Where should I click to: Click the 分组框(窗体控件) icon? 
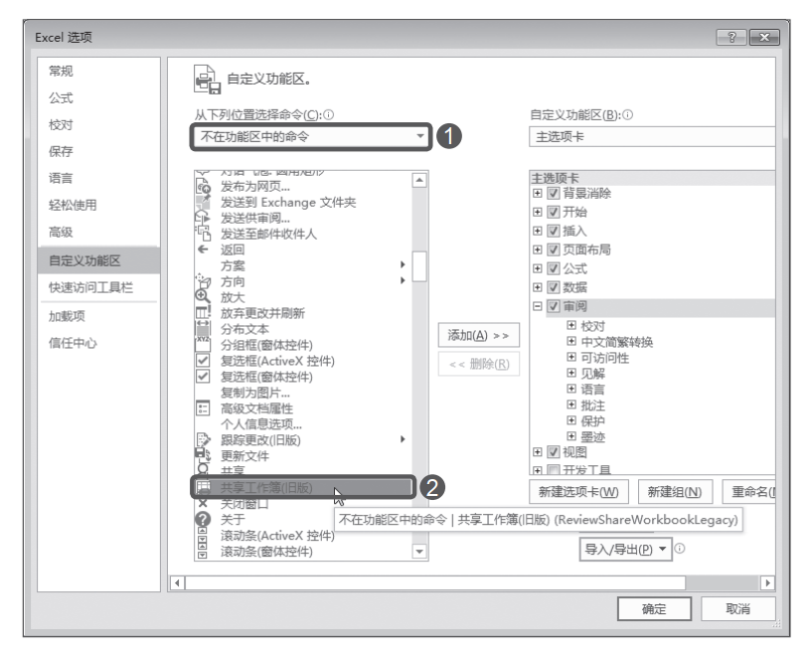click(203, 344)
